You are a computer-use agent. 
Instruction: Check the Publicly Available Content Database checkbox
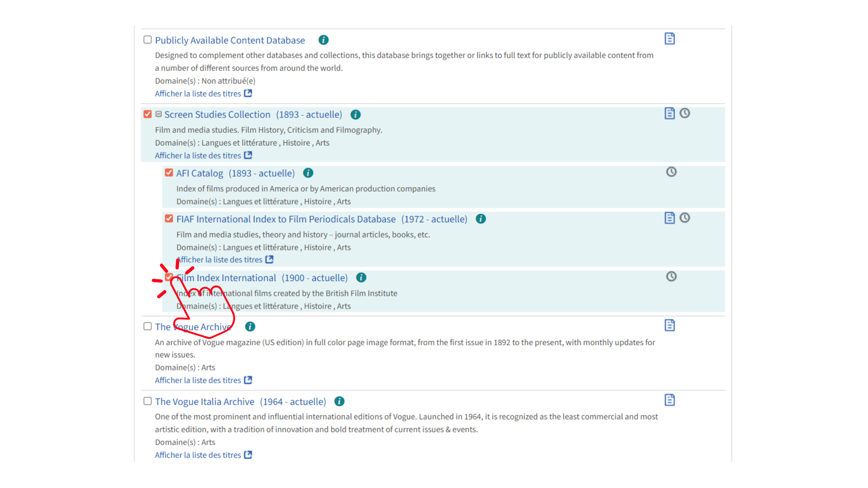[x=147, y=40]
